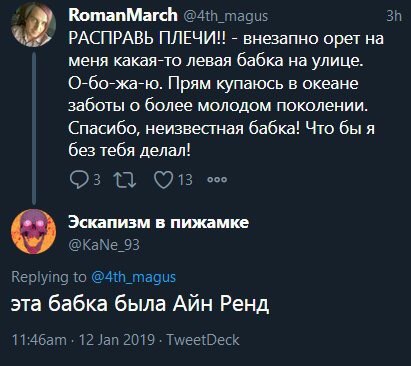Open RomanMarch display name
Image resolution: width=411 pixels, height=366 pixels.
click(x=123, y=15)
